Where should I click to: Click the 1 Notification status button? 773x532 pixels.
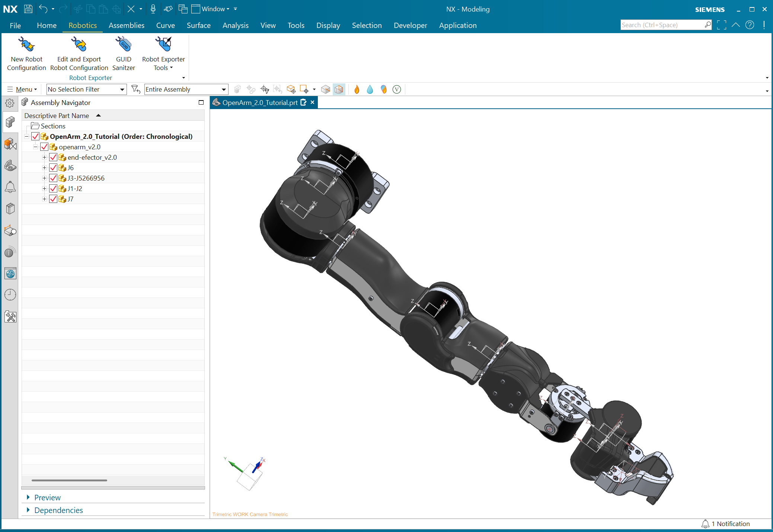click(726, 524)
